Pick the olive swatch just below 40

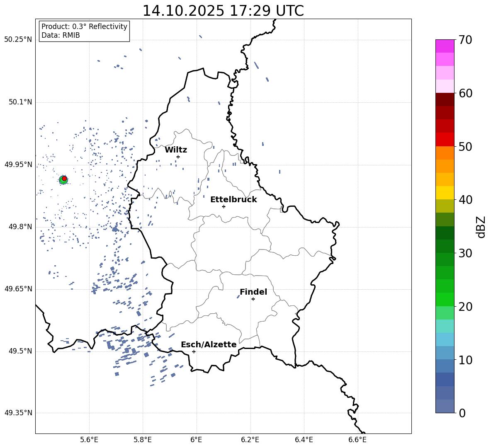[x=445, y=206]
